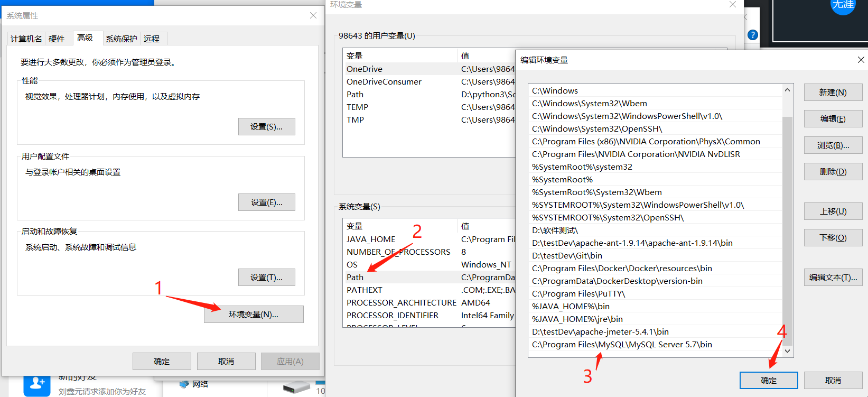Viewport: 868px width, 397px height.
Task: Open the 系统保护 tab
Action: (121, 39)
